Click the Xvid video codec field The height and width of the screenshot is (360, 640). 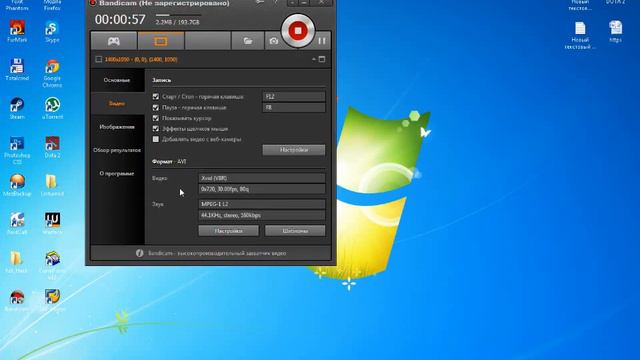tap(262, 178)
